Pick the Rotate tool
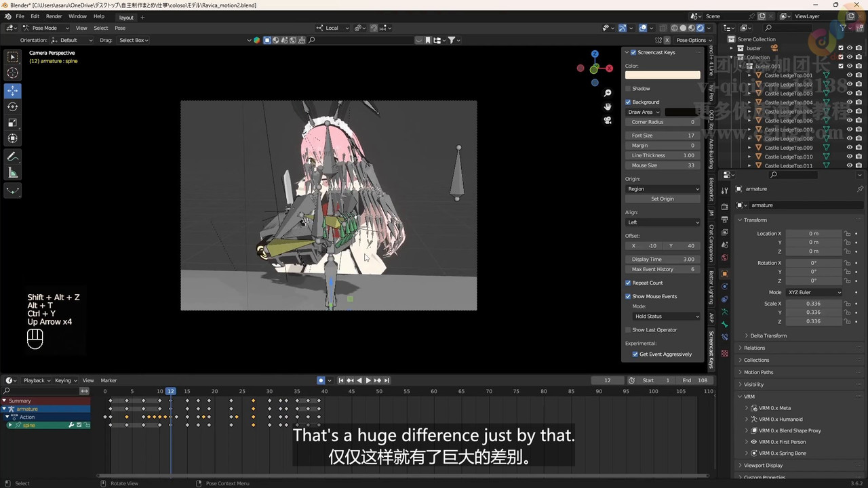The image size is (868, 488). click(13, 106)
